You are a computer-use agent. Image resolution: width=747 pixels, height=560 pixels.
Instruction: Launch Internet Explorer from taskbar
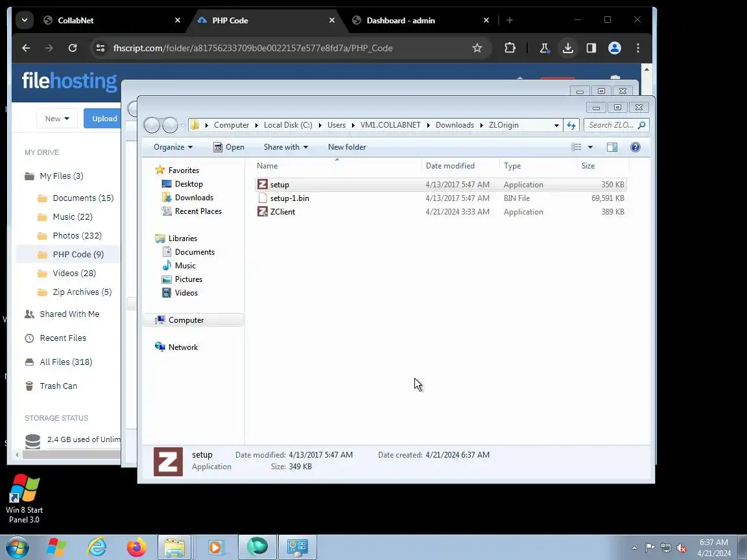click(x=97, y=548)
